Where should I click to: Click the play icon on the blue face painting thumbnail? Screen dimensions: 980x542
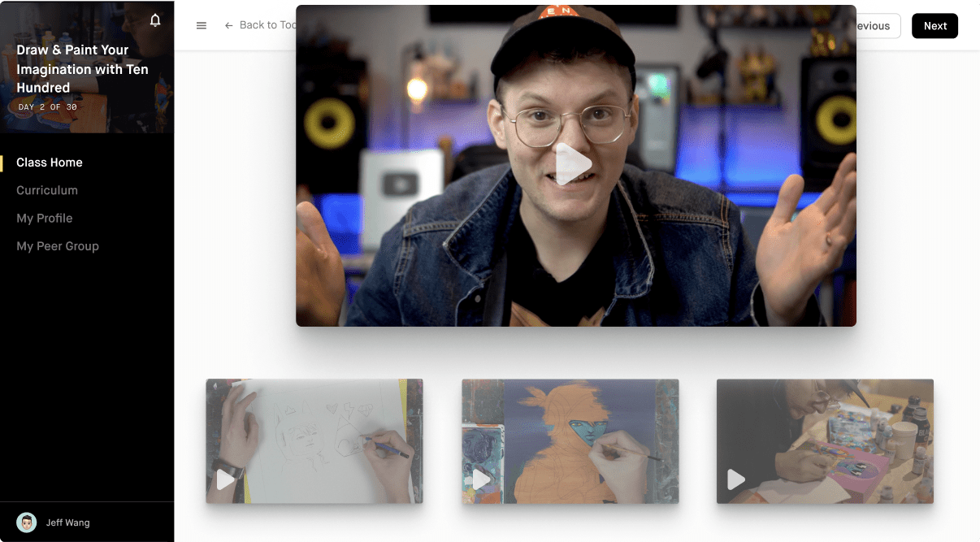(480, 480)
